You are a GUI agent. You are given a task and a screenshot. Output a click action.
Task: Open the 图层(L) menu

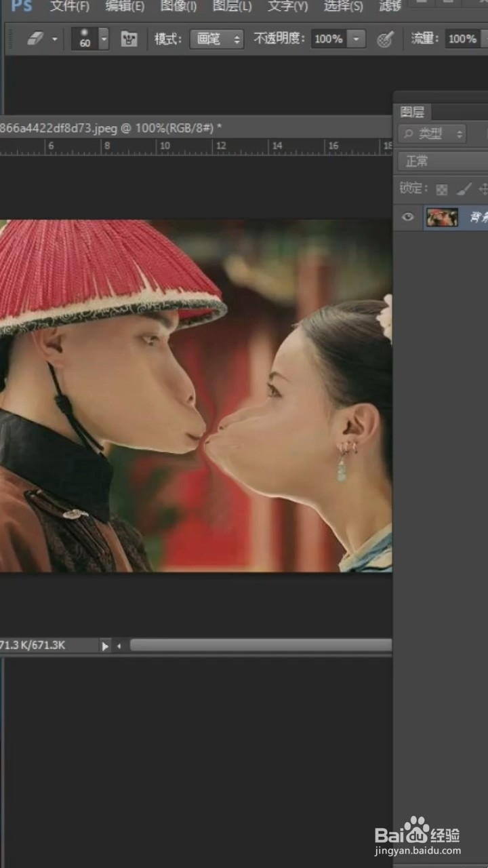pos(232,7)
